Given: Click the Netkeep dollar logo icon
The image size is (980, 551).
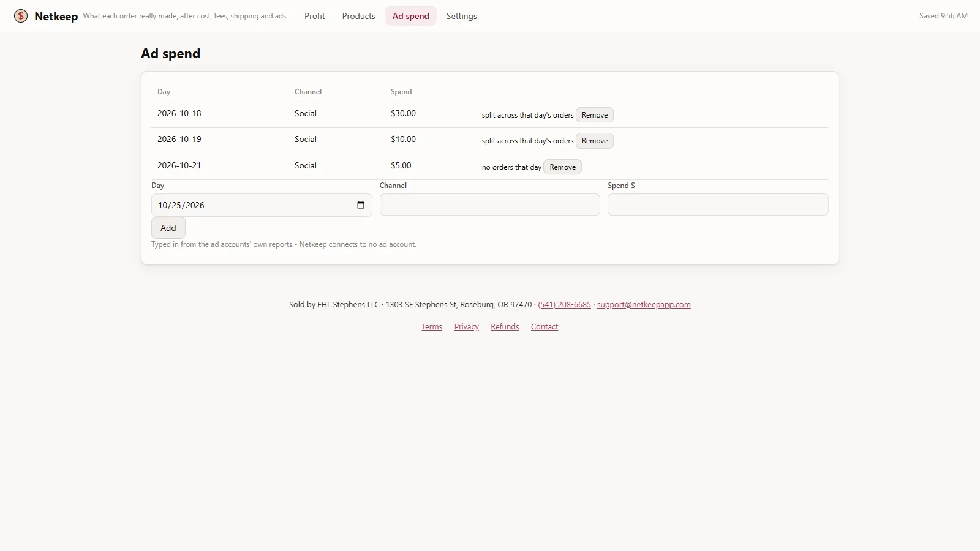Looking at the screenshot, I should click(21, 16).
